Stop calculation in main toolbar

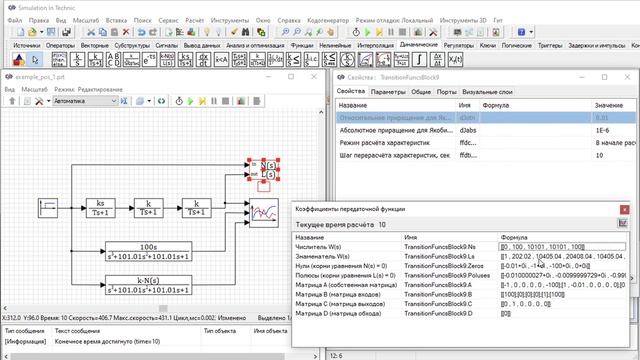click(x=402, y=32)
